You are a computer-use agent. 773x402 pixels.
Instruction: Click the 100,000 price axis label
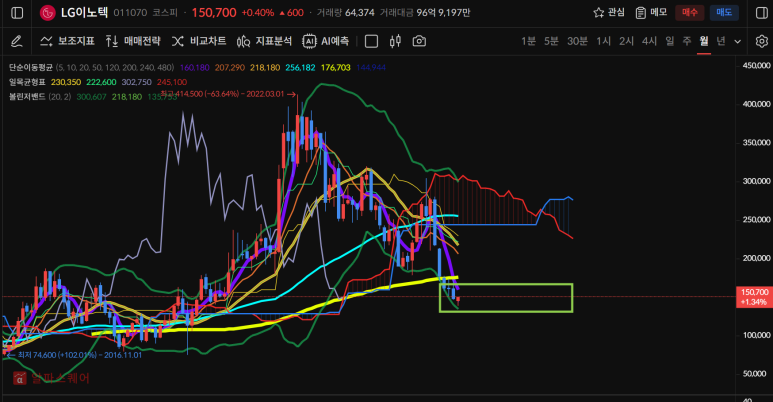tap(756, 335)
